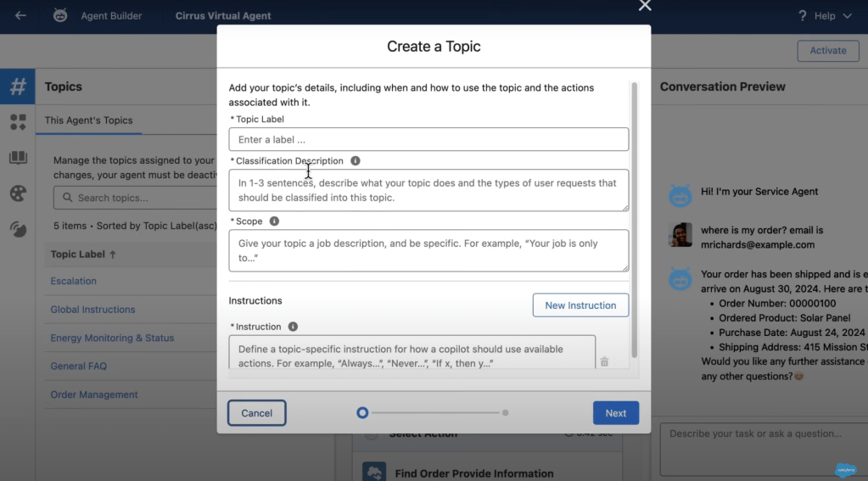Switch to This Agent's Topics tab
The height and width of the screenshot is (481, 868).
(x=88, y=120)
